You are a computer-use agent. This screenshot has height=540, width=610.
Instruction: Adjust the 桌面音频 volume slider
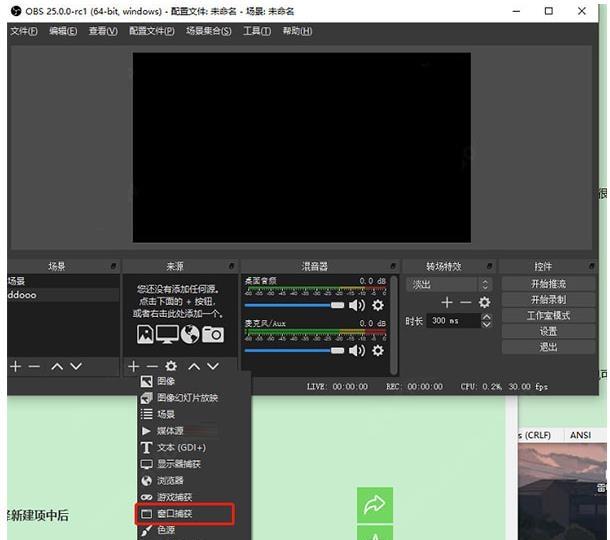point(294,305)
